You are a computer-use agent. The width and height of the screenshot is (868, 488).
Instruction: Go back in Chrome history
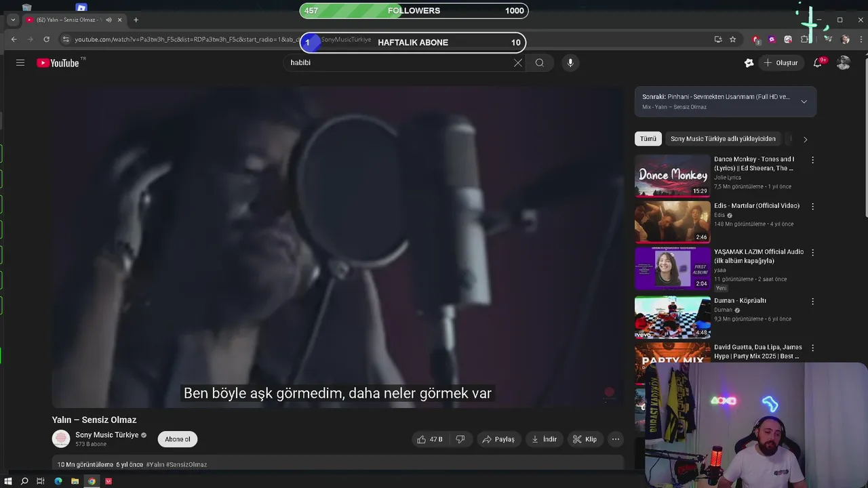14,39
